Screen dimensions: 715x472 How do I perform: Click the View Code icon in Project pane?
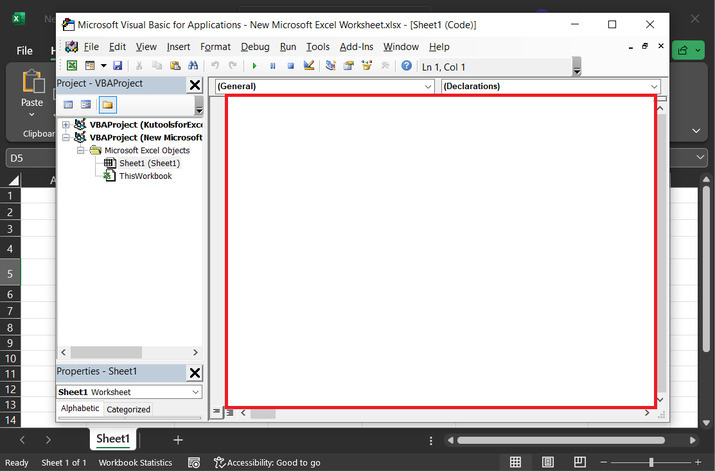click(68, 104)
